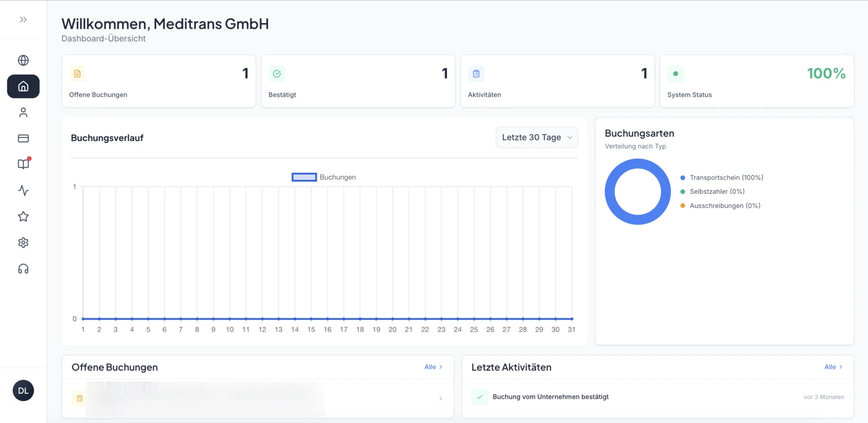Click the Transportschein (100%) legend entry
The width and height of the screenshot is (868, 423).
pos(722,178)
